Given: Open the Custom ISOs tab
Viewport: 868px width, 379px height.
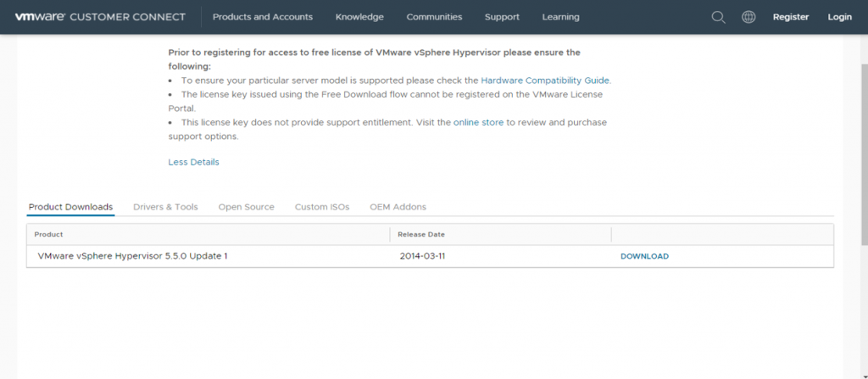Looking at the screenshot, I should tap(321, 207).
